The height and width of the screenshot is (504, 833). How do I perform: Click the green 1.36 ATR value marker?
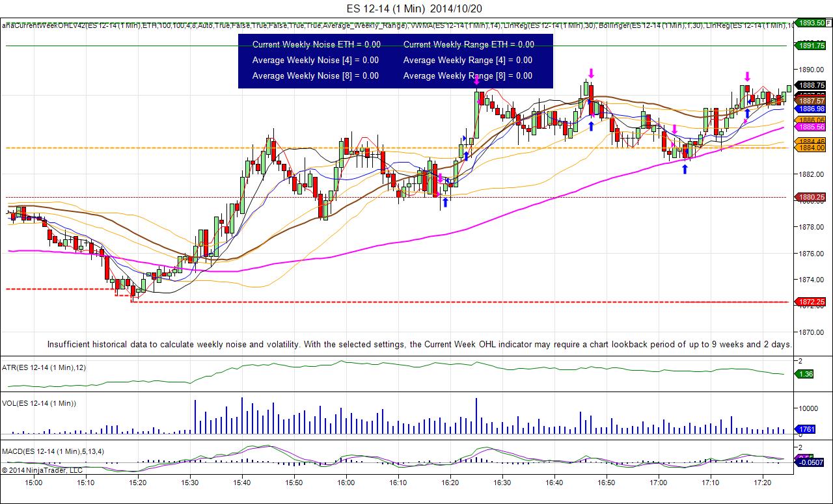(x=806, y=374)
